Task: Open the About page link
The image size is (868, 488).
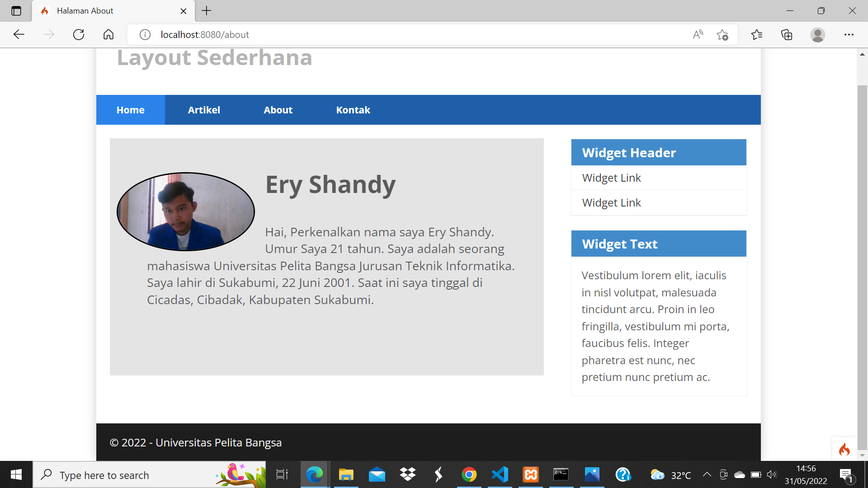Action: [278, 109]
